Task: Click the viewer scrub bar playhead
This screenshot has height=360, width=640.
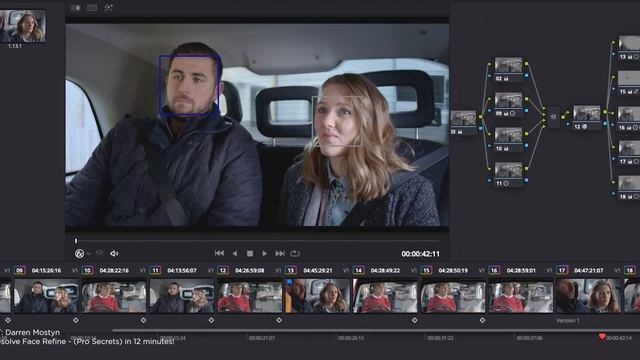Action: click(76, 241)
